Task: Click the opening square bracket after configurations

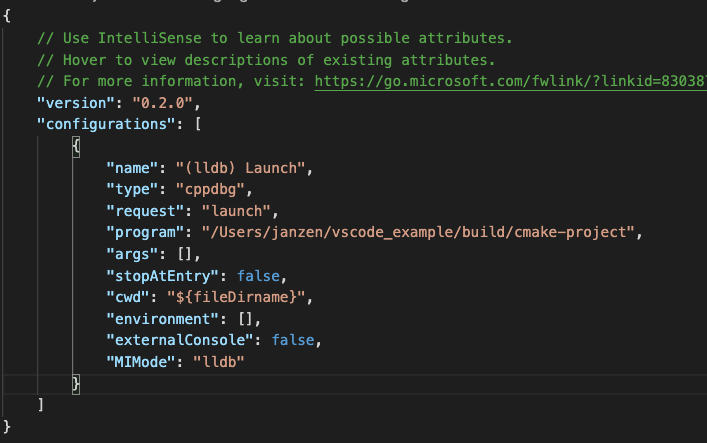Action: (x=198, y=125)
